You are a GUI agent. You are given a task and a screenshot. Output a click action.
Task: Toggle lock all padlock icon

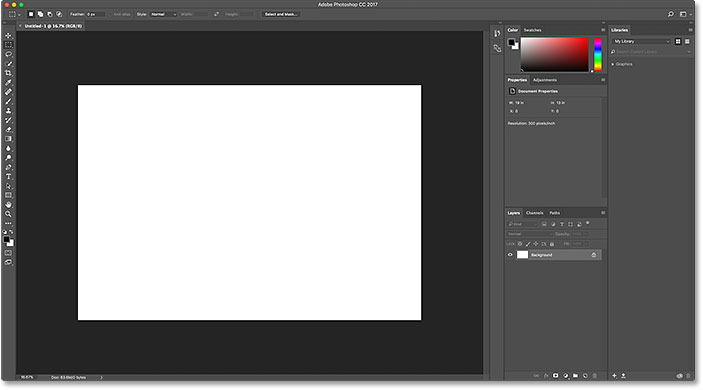coord(552,244)
